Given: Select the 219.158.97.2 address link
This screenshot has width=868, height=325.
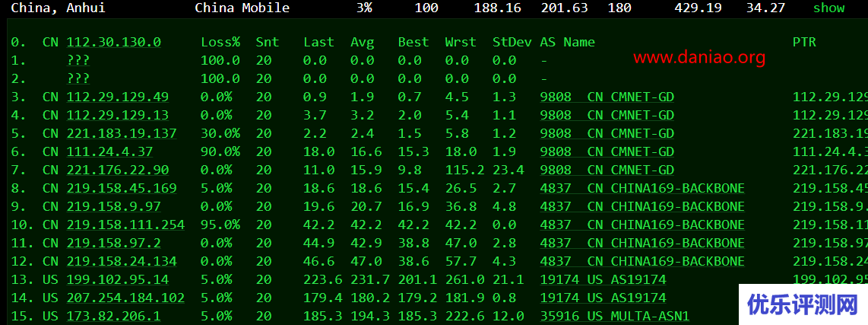Looking at the screenshot, I should (x=114, y=243).
